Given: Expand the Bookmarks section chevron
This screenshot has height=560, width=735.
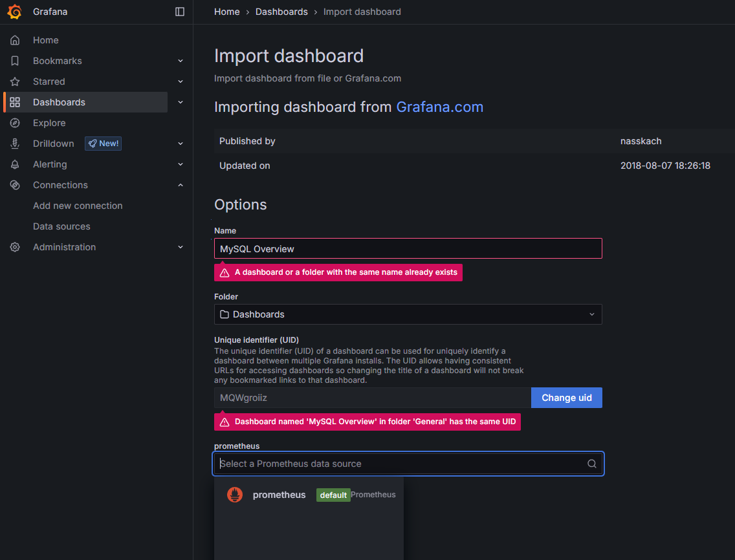Looking at the screenshot, I should coord(181,61).
